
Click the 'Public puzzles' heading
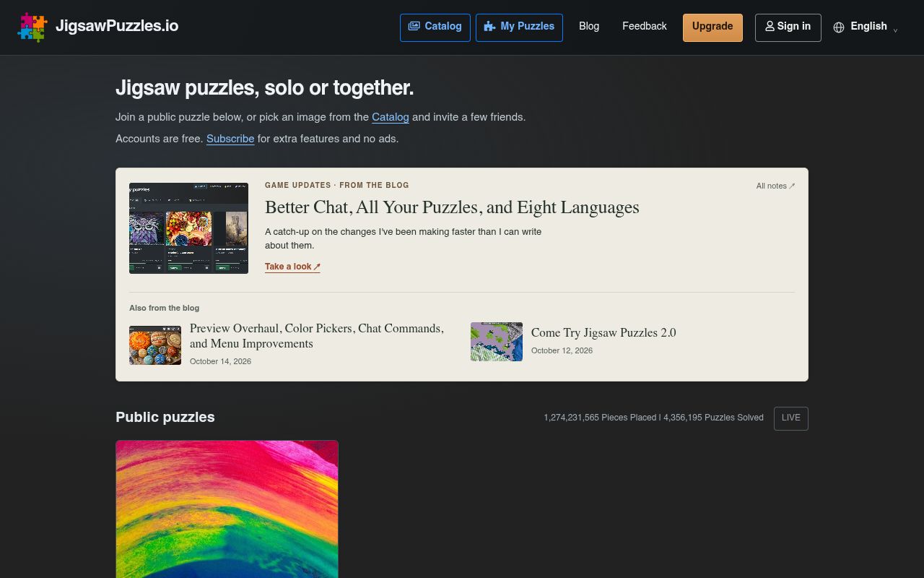[165, 417]
